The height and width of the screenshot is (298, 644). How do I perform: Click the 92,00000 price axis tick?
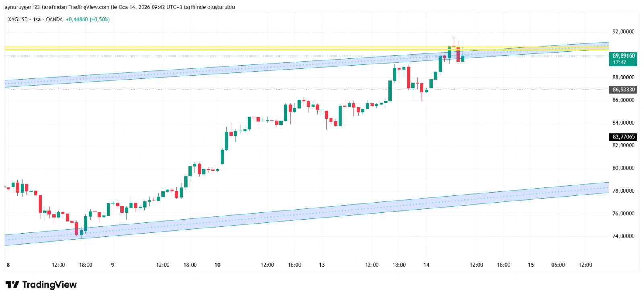click(623, 32)
